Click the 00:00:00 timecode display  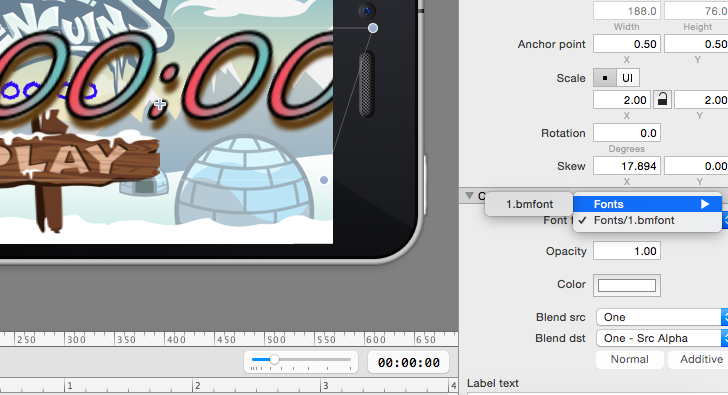(x=409, y=363)
